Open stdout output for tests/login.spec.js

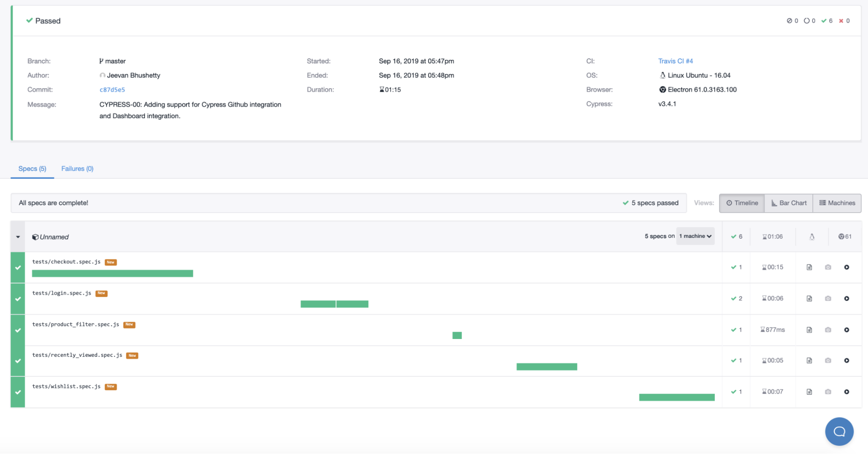809,298
